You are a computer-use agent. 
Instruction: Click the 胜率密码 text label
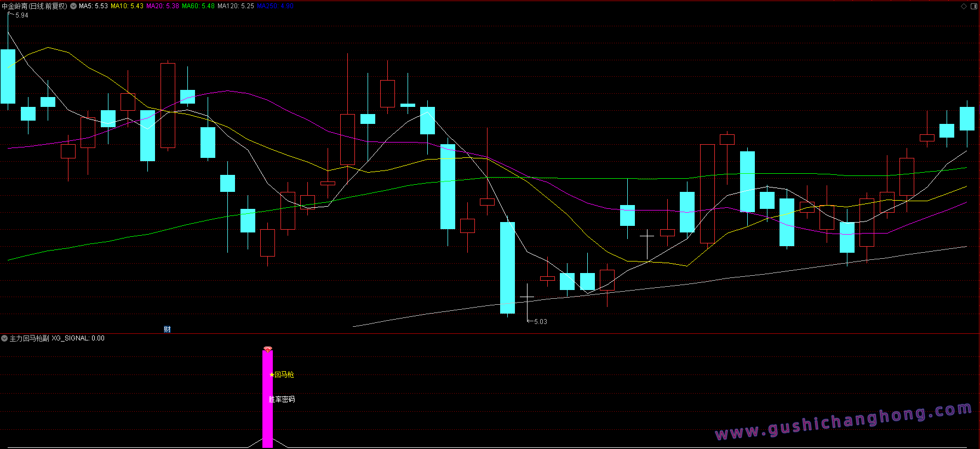point(282,400)
